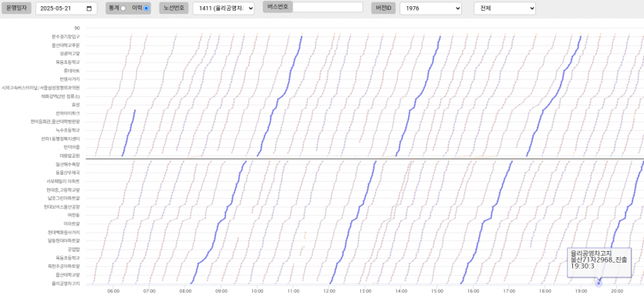
Task: Click the 운행일자 label button
Action: tap(16, 8)
